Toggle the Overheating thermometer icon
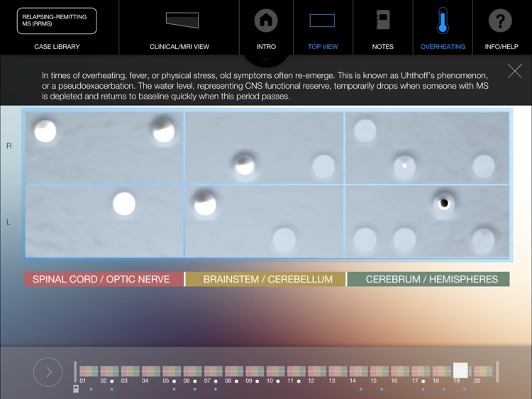This screenshot has height=399, width=532. tap(443, 21)
